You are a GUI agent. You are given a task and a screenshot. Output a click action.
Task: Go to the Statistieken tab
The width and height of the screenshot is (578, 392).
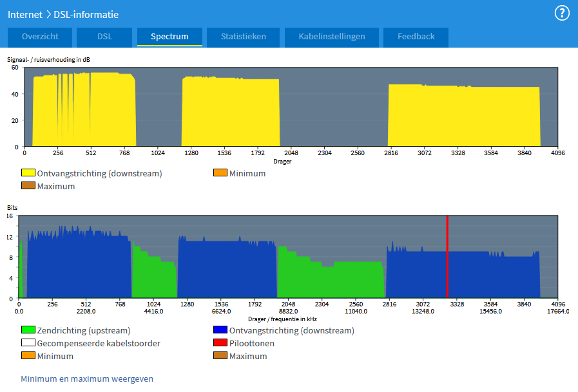(243, 37)
